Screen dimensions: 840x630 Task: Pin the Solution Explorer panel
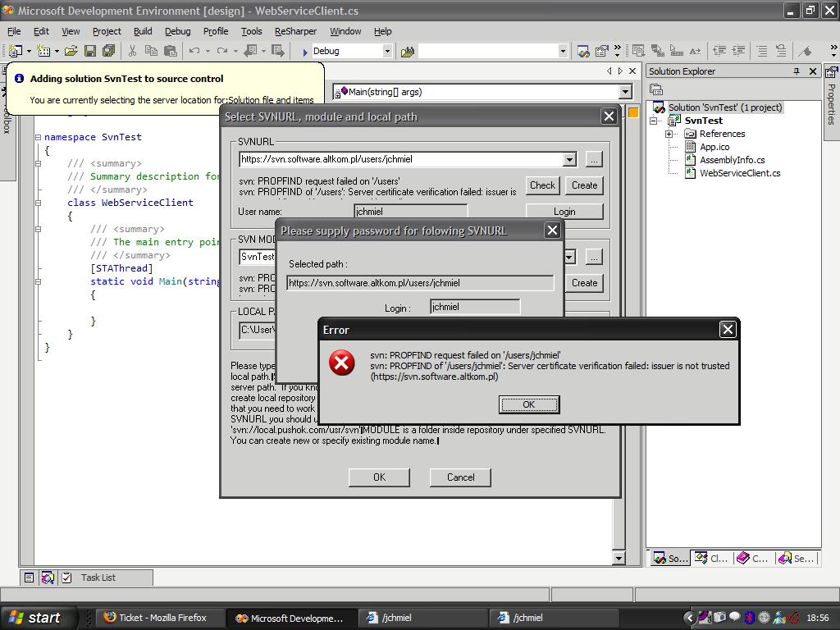tap(796, 71)
